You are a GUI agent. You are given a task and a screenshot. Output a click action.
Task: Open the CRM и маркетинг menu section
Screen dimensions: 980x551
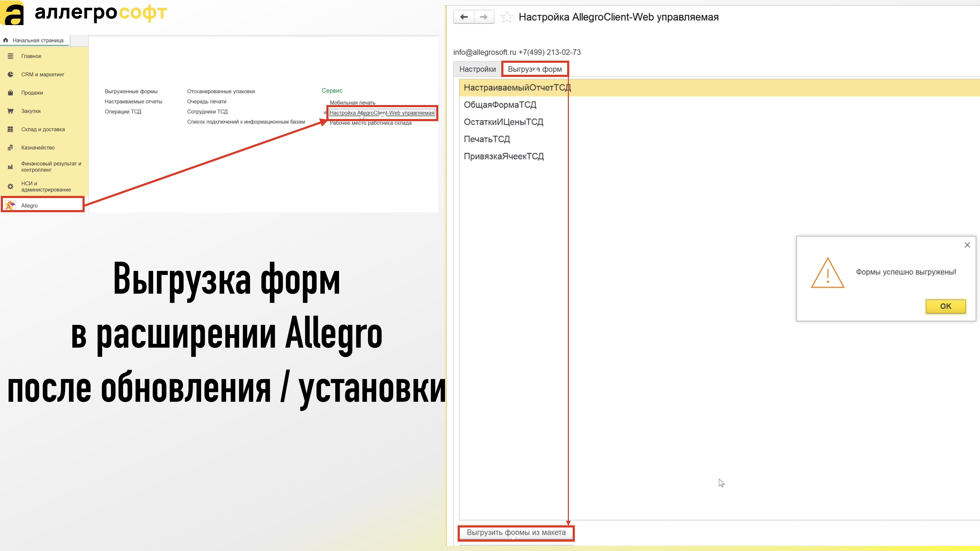point(43,75)
